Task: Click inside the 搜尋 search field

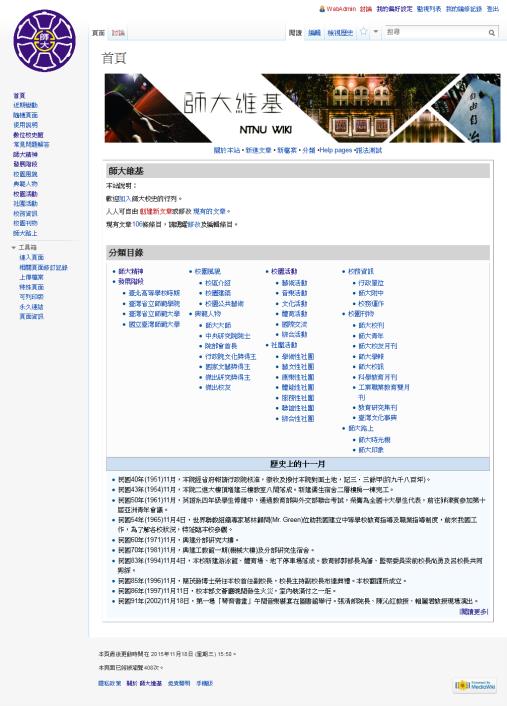Action: tap(435, 32)
